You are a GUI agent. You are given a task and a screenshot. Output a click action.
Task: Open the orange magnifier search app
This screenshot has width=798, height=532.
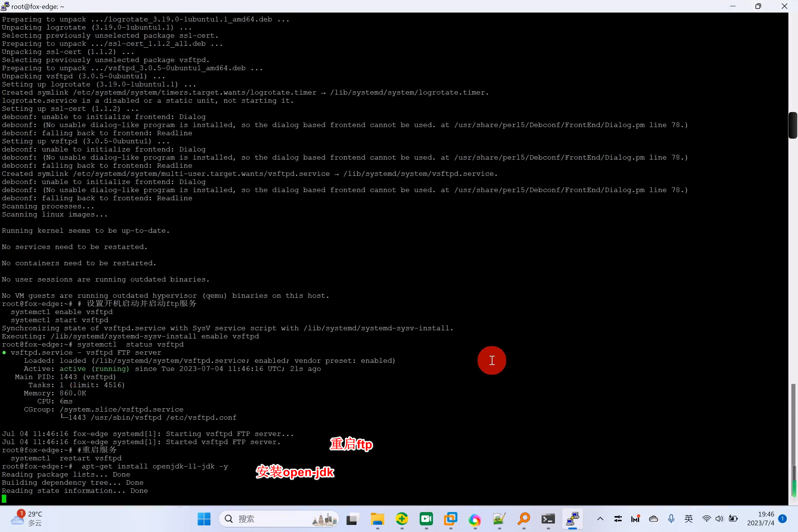[524, 519]
